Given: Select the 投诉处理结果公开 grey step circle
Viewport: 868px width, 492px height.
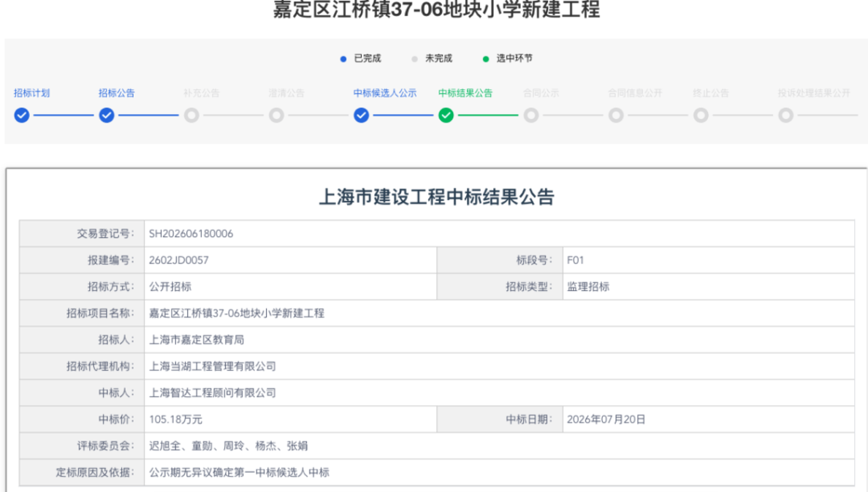Looking at the screenshot, I should [786, 116].
